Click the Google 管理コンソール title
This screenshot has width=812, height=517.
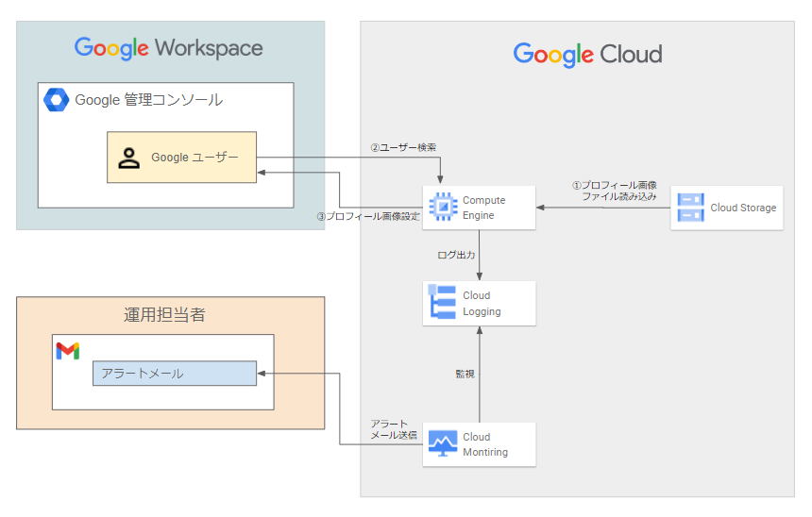[x=149, y=100]
